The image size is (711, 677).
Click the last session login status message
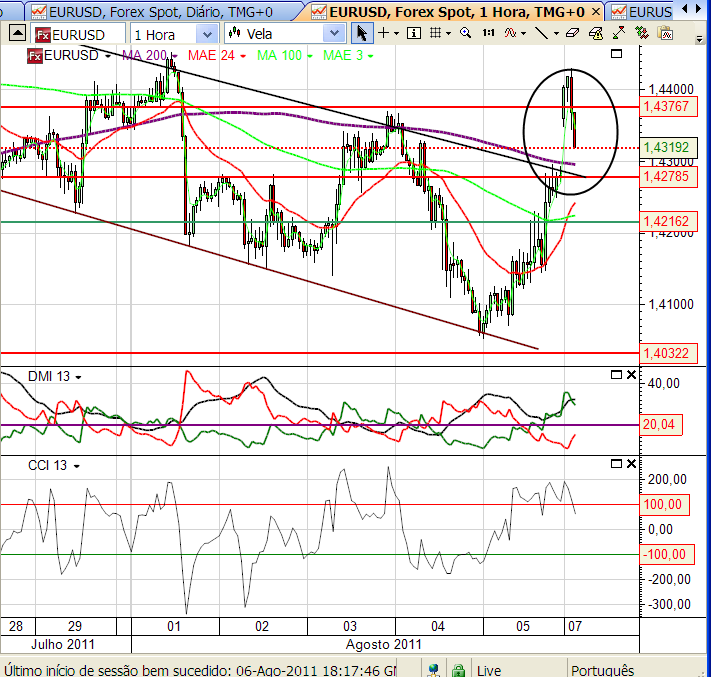click(x=200, y=670)
